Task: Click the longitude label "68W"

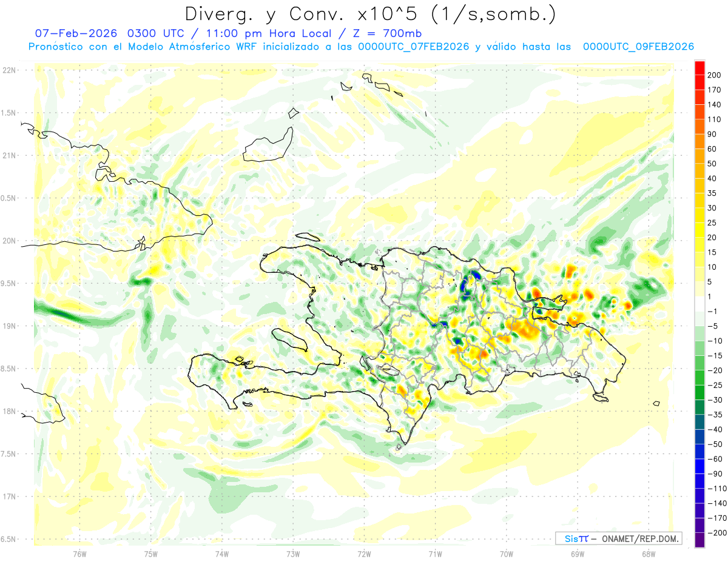Action: (649, 554)
